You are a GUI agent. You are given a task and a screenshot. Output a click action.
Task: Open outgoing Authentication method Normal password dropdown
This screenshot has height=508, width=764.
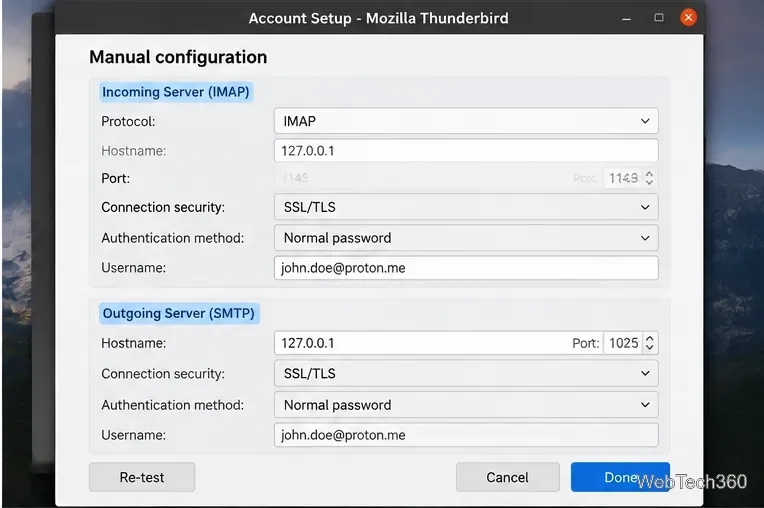tap(466, 405)
